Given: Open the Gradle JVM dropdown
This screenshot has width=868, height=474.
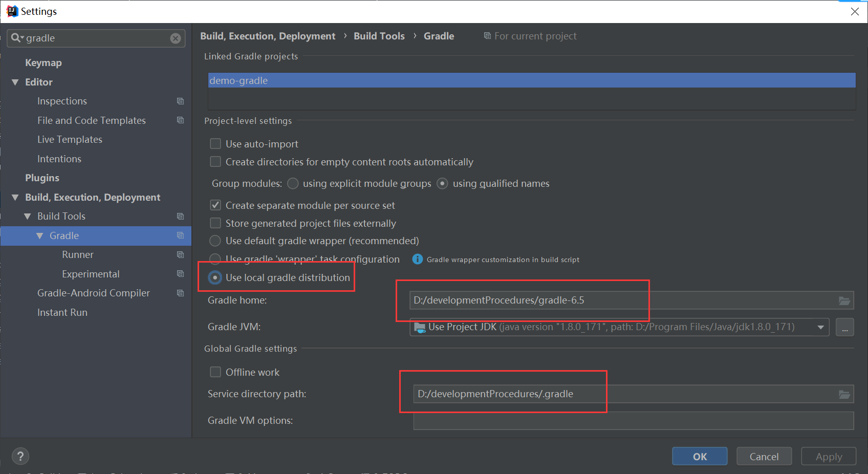Looking at the screenshot, I should click(x=821, y=327).
